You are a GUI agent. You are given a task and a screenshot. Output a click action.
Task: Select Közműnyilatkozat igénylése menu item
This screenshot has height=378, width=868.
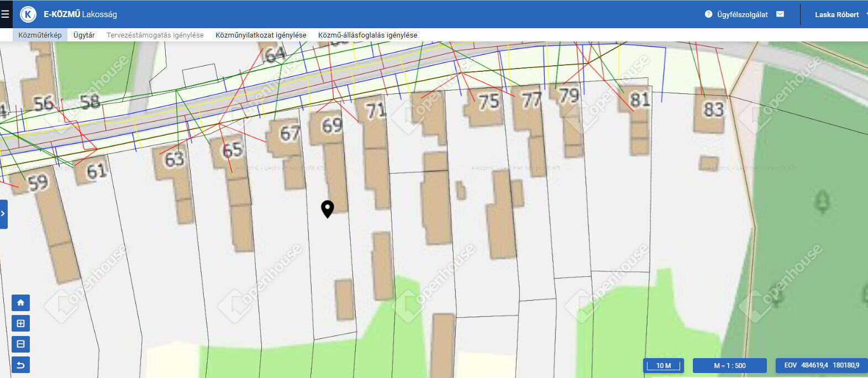point(261,35)
